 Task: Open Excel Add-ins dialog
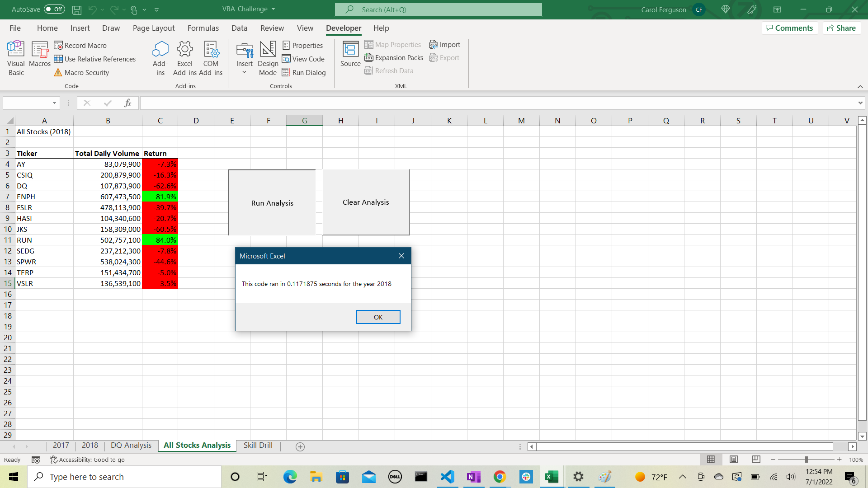tap(184, 57)
